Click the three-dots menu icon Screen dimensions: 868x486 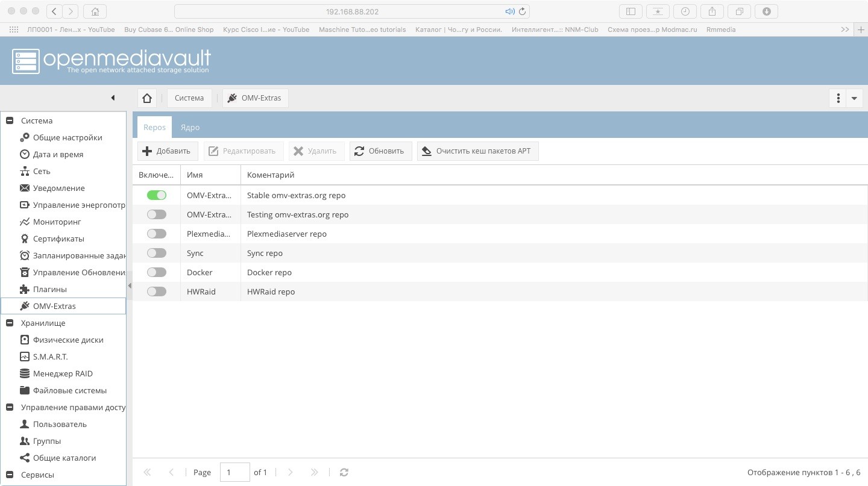coord(838,98)
